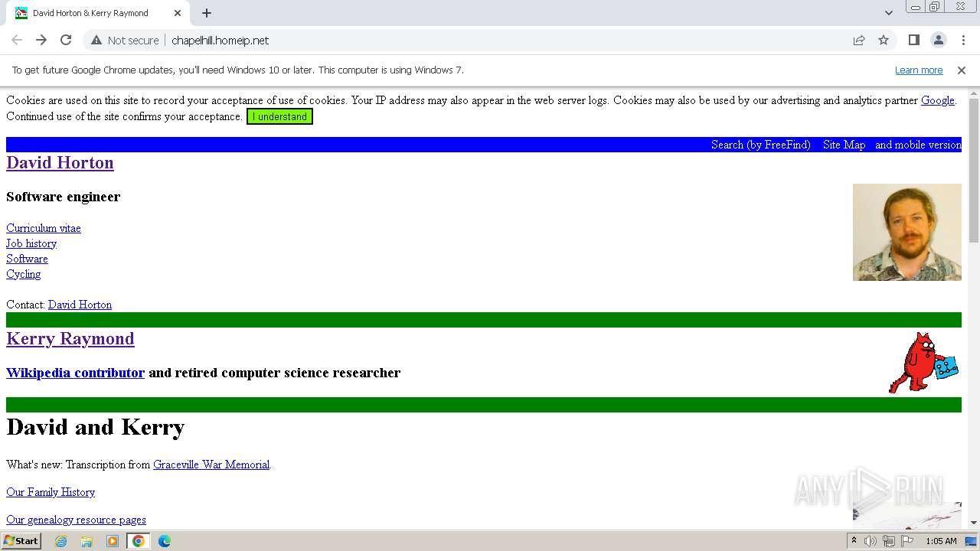
Task: Click the red cat cartoon image
Action: click(924, 363)
